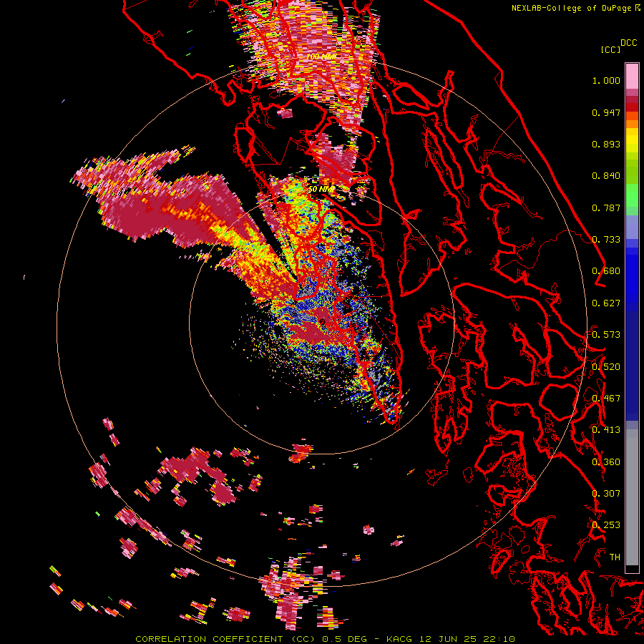Click the [CC] unit label

coord(610,50)
